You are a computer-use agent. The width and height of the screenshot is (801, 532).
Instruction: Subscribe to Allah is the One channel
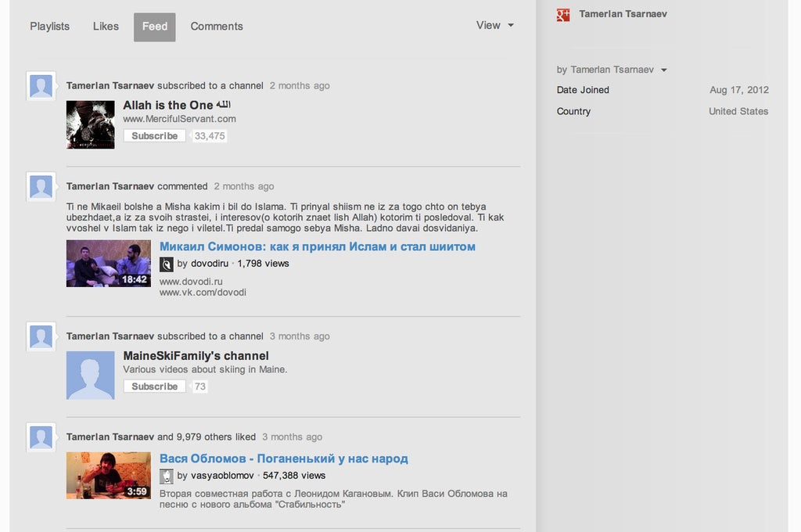pyautogui.click(x=154, y=136)
